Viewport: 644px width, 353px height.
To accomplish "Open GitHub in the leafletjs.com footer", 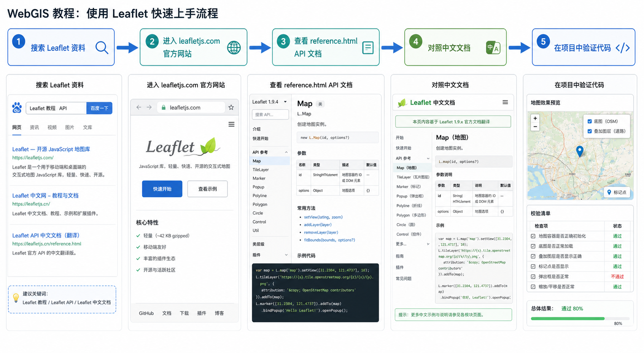I will tap(146, 313).
